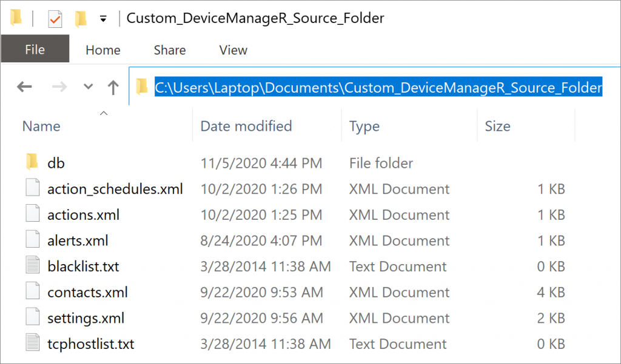
Task: Click the address bar path field
Action: pos(378,87)
